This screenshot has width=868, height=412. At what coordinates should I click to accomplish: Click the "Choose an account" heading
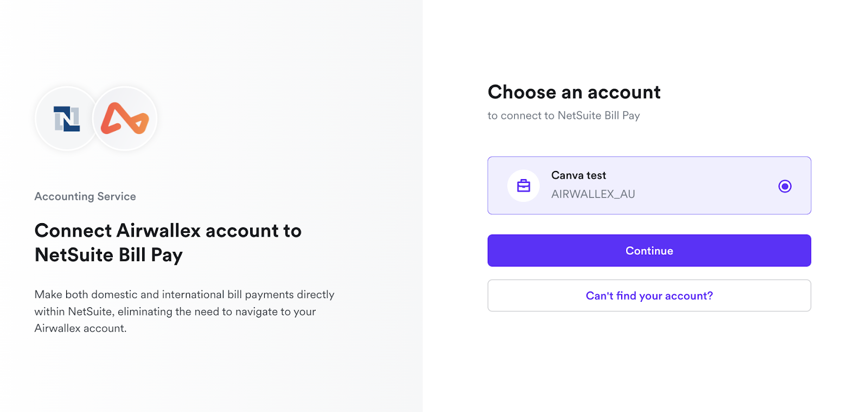pyautogui.click(x=574, y=92)
